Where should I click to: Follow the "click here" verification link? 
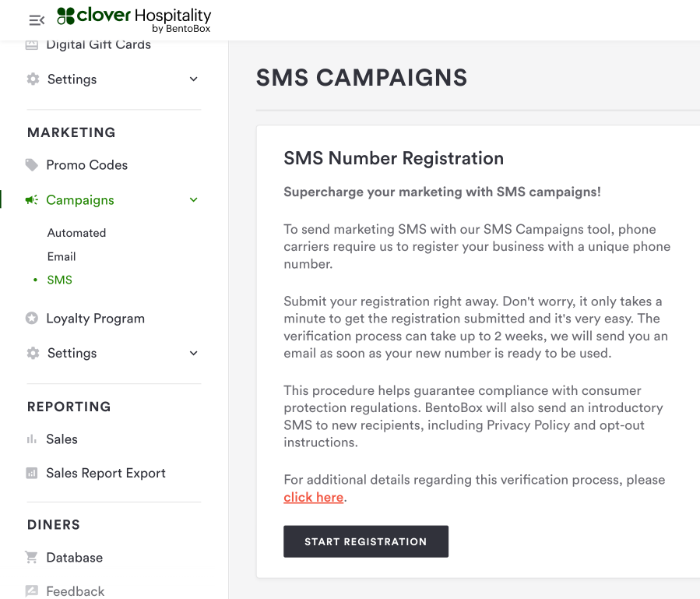(x=313, y=498)
